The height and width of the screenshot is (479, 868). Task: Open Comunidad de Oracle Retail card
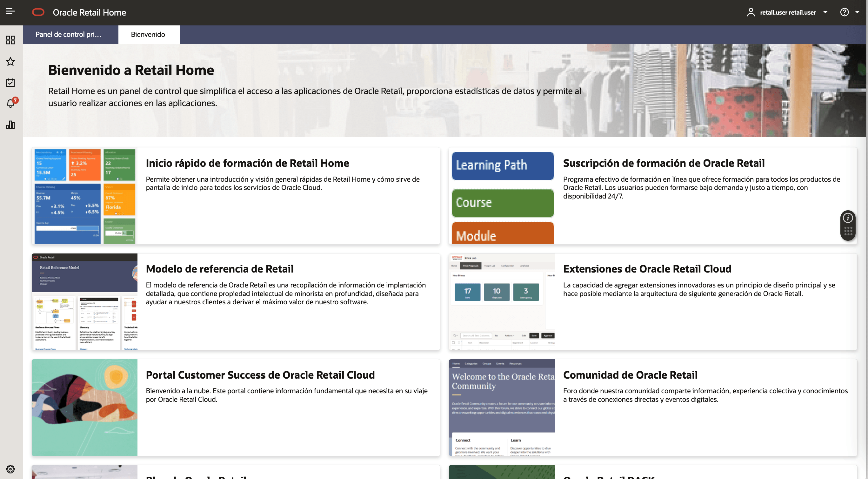(630, 375)
